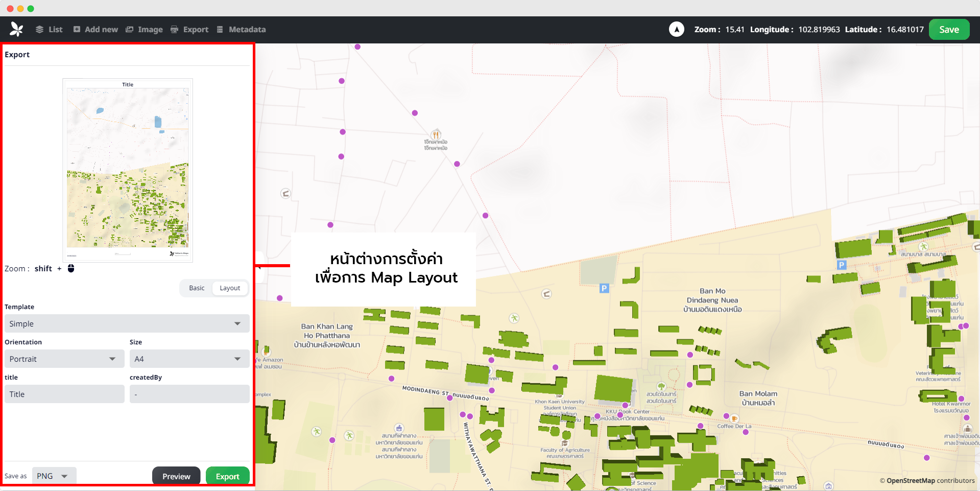Click the Latitude 16.481017 value
Viewport: 980px width, 491px height.
pyautogui.click(x=905, y=30)
